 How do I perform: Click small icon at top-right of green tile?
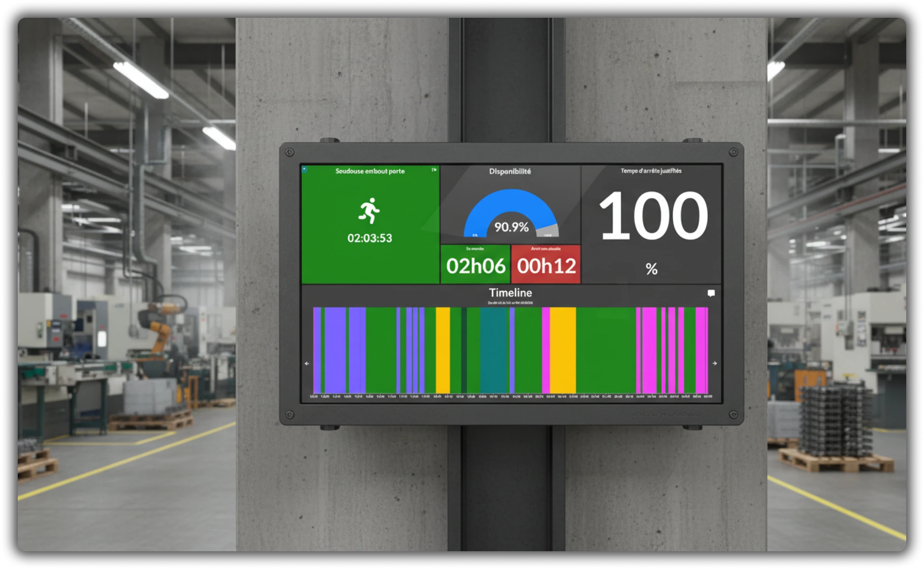coord(434,170)
